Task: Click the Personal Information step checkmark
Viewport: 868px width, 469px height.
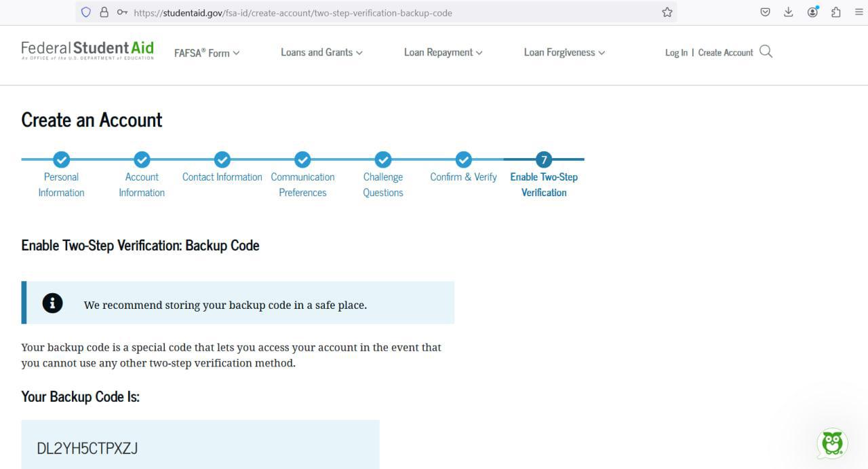Action: (x=62, y=160)
